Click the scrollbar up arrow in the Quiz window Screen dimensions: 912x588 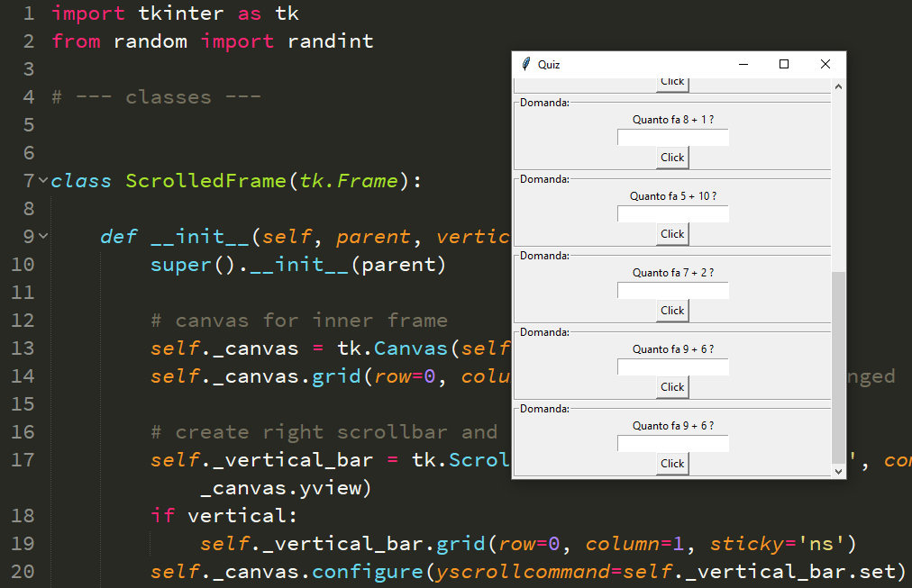(837, 86)
